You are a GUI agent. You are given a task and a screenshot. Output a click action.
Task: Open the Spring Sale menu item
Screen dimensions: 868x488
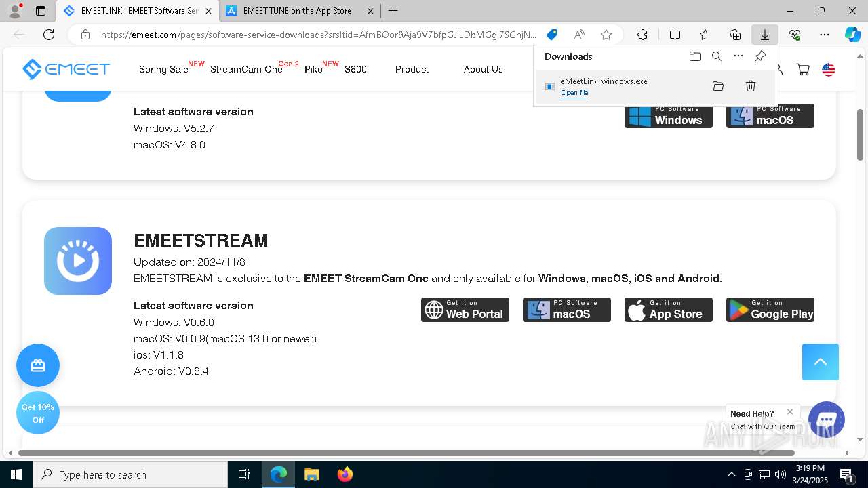coord(163,69)
